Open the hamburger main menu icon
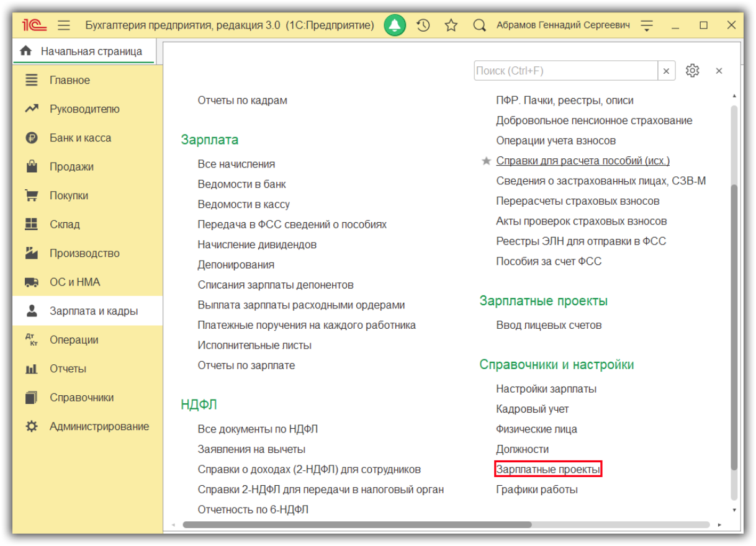The height and width of the screenshot is (546, 756). 64,25
